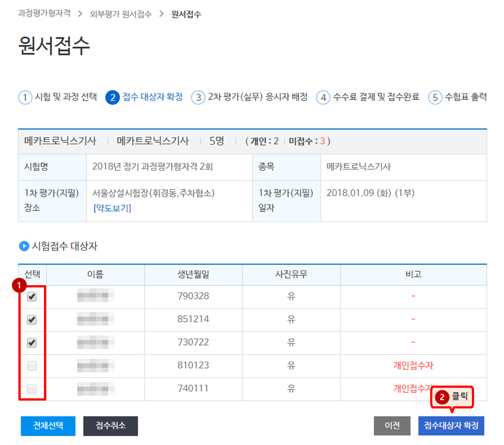
Task: Click the 미접수 : 3 count
Action: click(x=307, y=141)
